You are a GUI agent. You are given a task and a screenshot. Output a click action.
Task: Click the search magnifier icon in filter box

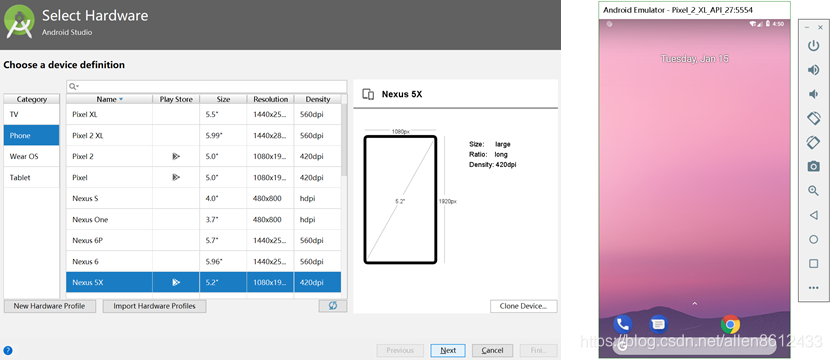74,87
